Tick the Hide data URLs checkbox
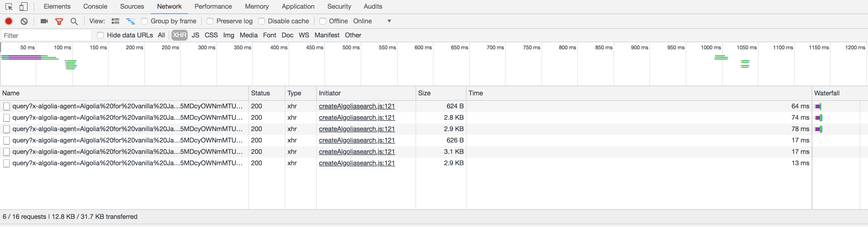Image resolution: width=868 pixels, height=227 pixels. tap(100, 35)
